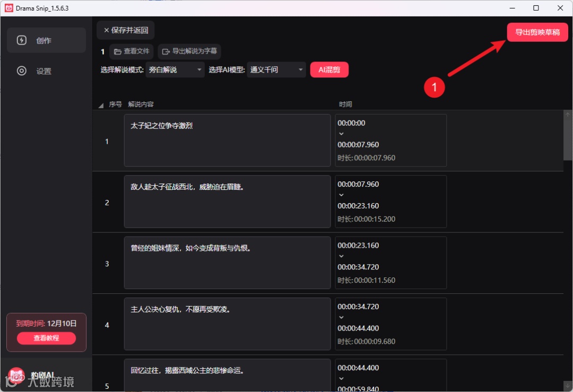Image resolution: width=573 pixels, height=392 pixels.
Task: Click the scrollbar up arrow
Action: 568,115
